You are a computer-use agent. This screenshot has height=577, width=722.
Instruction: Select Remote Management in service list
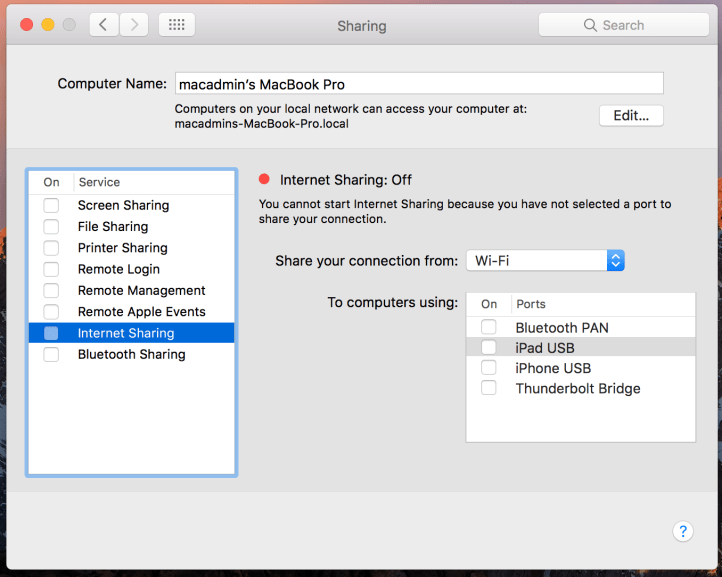[x=141, y=290]
